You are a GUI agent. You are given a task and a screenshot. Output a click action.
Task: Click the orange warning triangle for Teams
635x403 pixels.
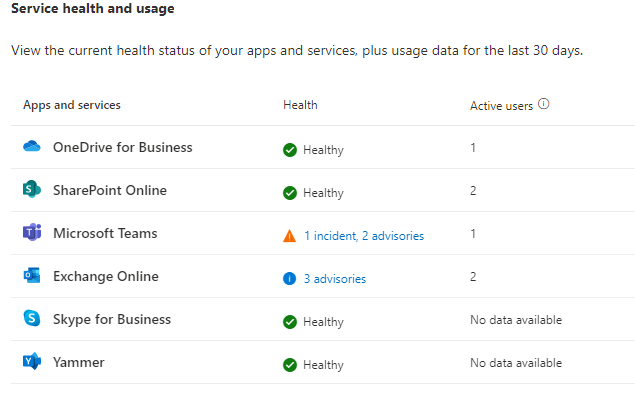pyautogui.click(x=290, y=236)
